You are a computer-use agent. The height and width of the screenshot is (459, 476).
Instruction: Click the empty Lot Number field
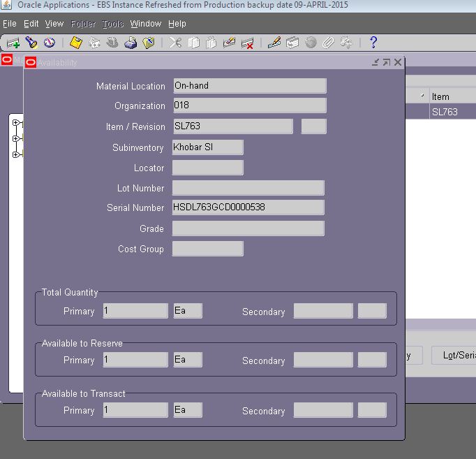tap(248, 188)
